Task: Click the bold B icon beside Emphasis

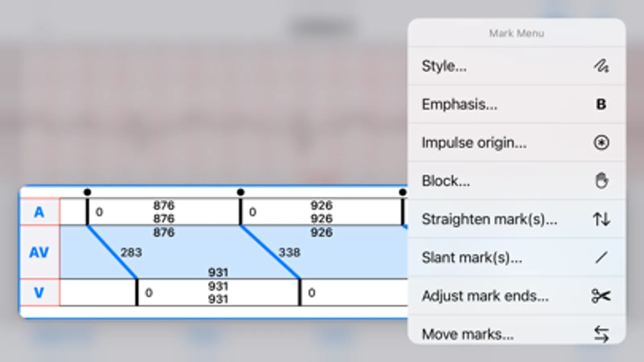Action: pos(601,104)
